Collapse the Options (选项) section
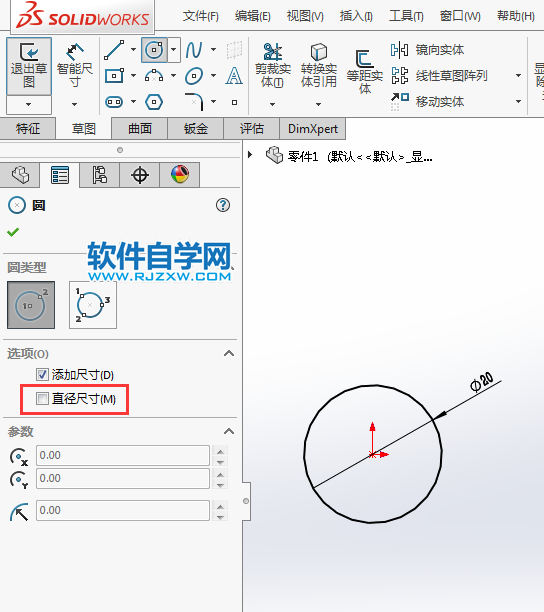Image resolution: width=544 pixels, height=612 pixels. point(229,354)
